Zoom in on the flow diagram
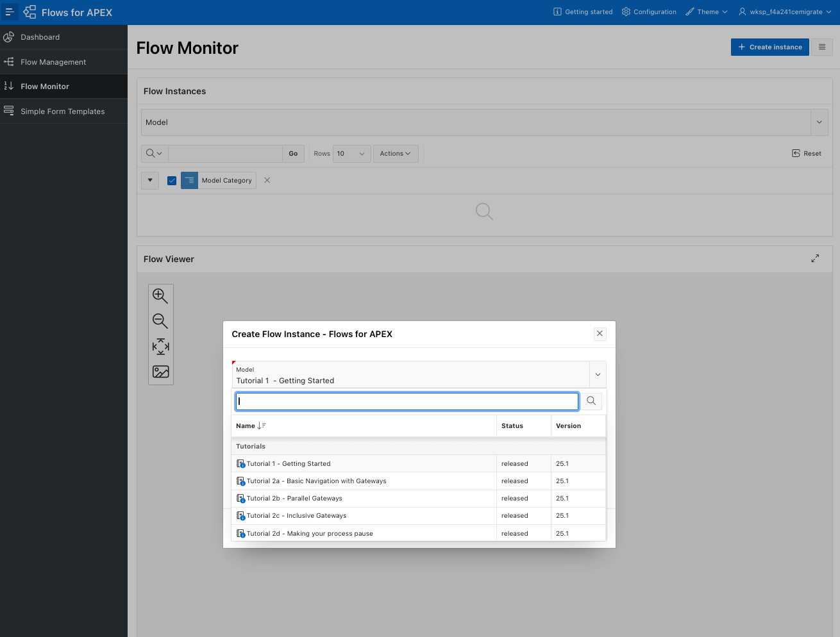840x637 pixels. pos(160,295)
